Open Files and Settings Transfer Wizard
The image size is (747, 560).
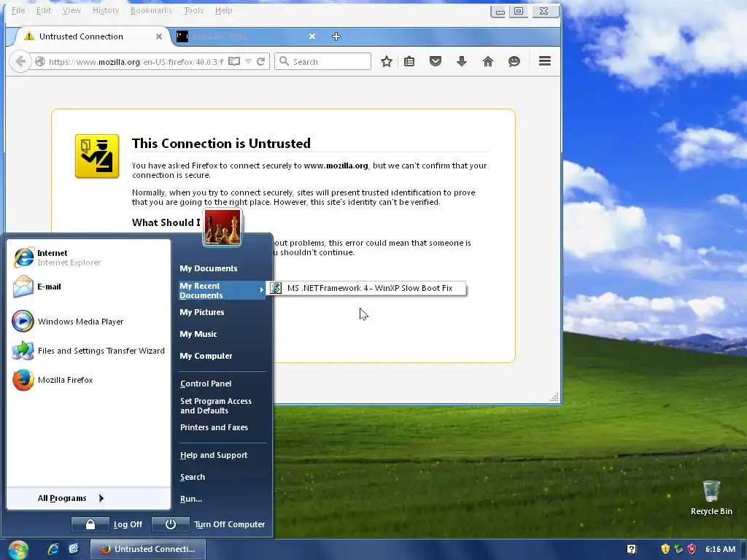pos(89,351)
